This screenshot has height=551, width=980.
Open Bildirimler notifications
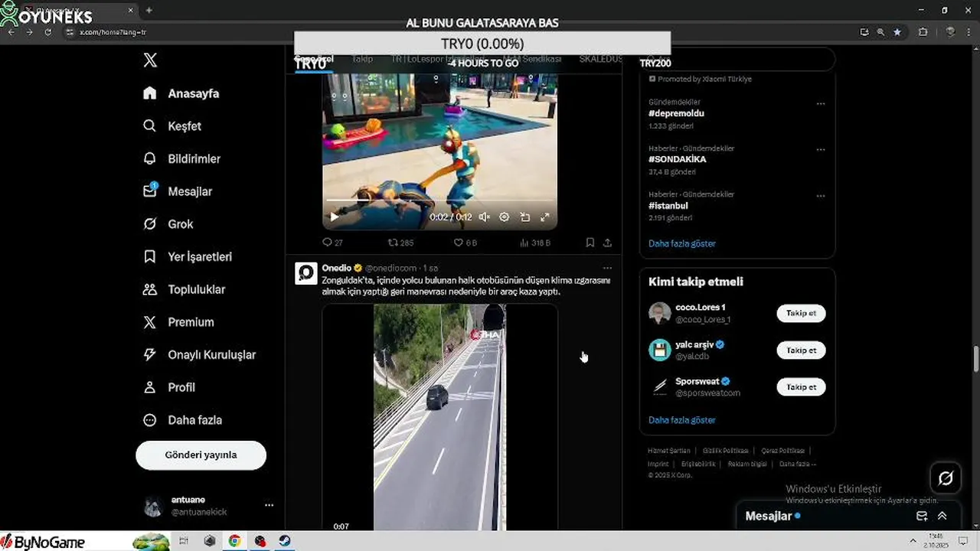181,159
